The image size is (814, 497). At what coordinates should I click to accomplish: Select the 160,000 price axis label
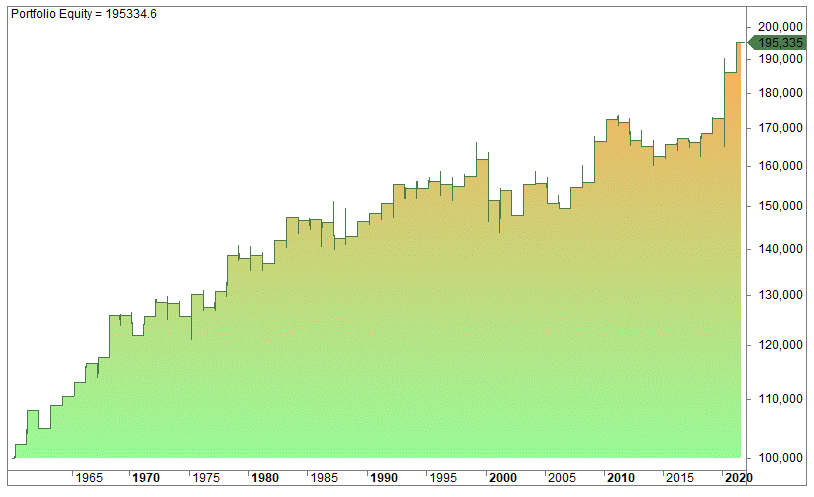click(x=779, y=166)
